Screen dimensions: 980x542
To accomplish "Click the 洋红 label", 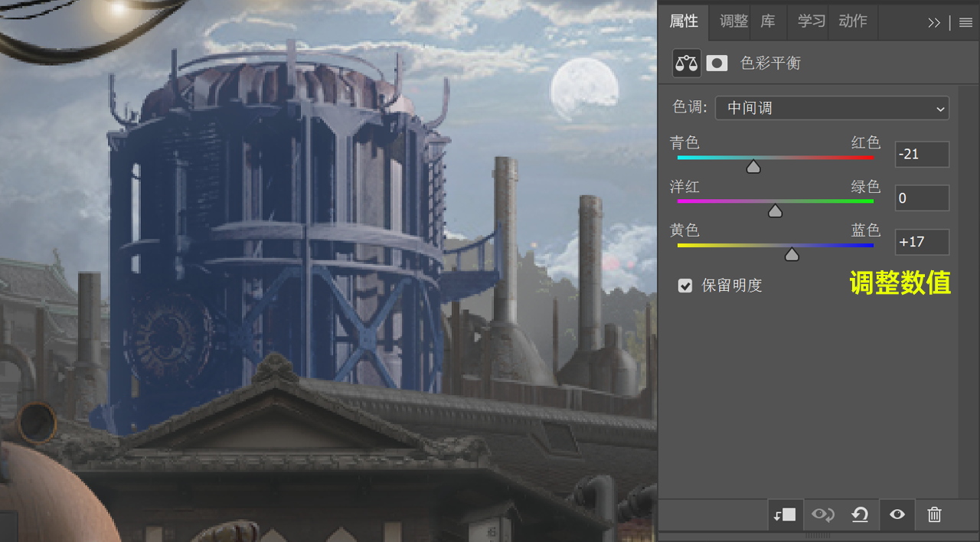I will pyautogui.click(x=684, y=187).
